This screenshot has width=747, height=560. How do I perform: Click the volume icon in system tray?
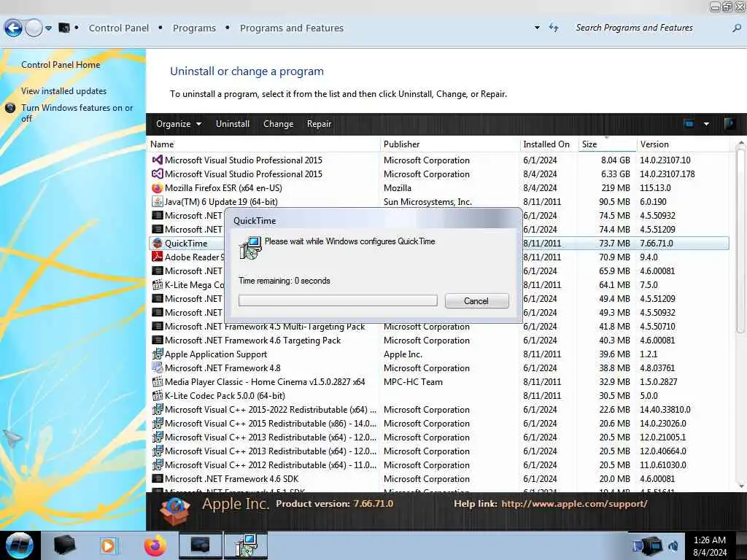pos(673,546)
